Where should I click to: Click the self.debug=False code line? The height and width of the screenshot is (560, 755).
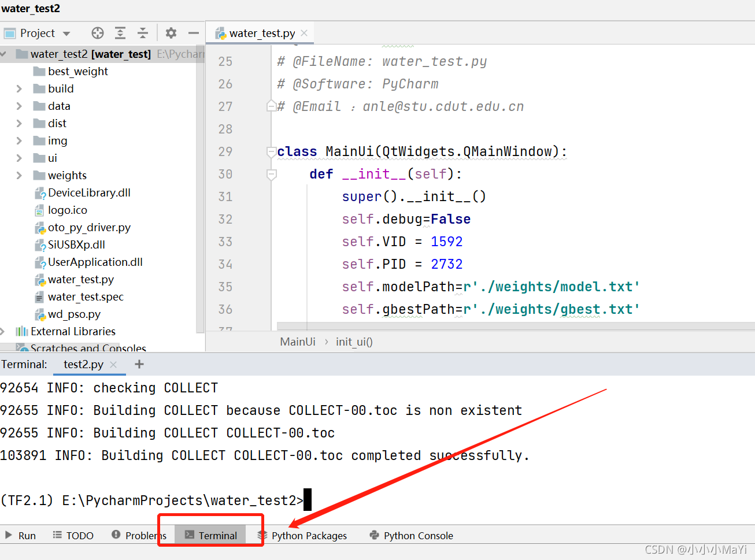coord(406,219)
